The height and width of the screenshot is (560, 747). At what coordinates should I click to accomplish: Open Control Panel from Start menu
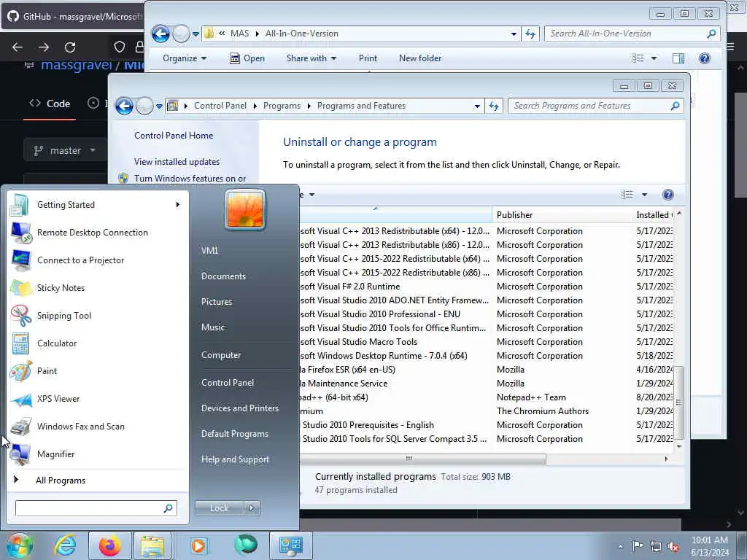228,382
